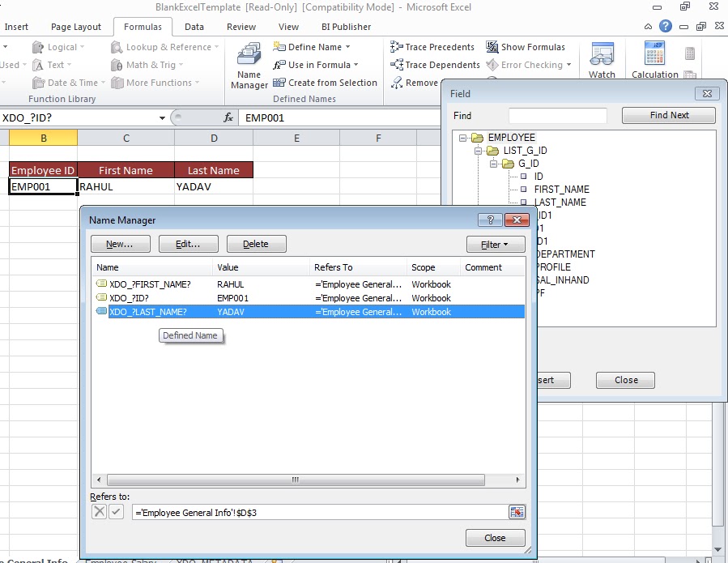Viewport: 728px width, 563px height.
Task: Click Find Next in Field dialog
Action: point(669,115)
